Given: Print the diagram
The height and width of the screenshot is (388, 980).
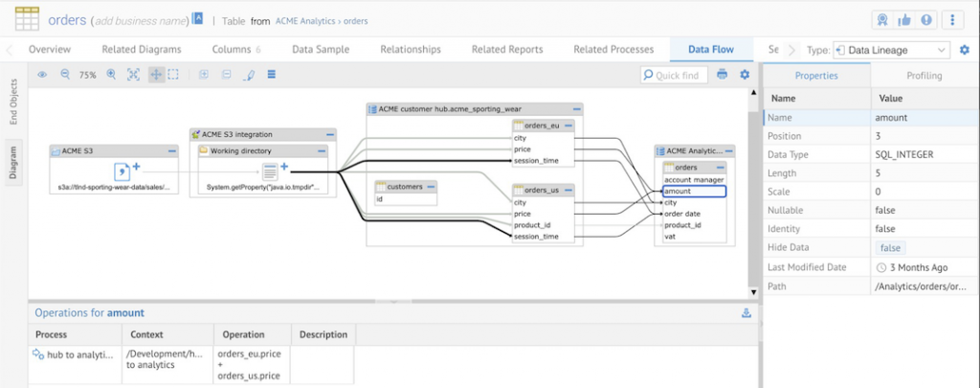Looking at the screenshot, I should click(x=723, y=75).
